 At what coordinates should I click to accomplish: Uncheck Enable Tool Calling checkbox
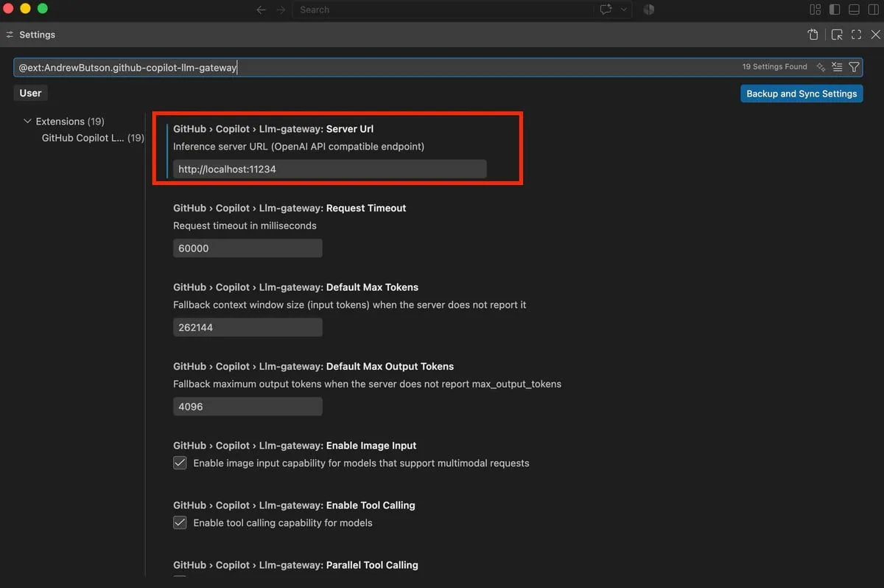(180, 522)
